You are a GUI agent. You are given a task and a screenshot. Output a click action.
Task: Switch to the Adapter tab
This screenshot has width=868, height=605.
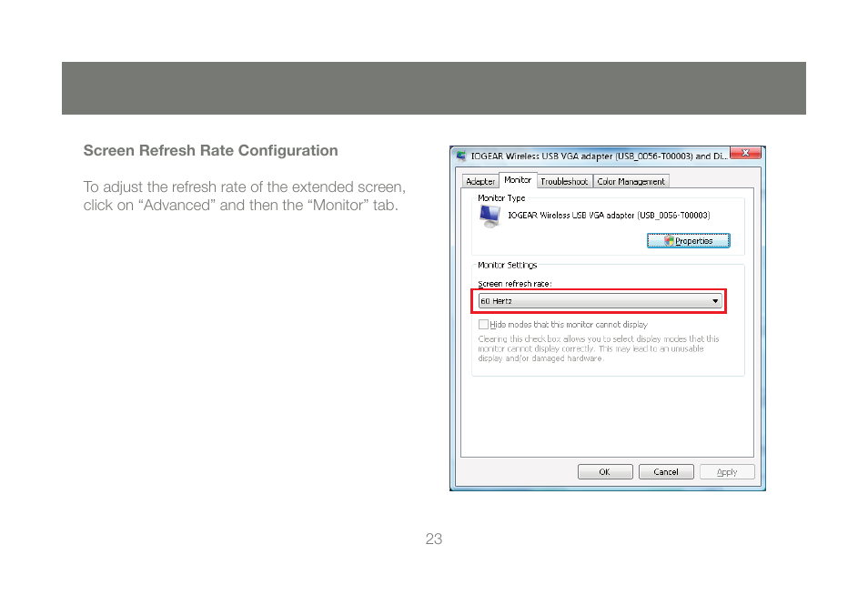[x=479, y=182]
